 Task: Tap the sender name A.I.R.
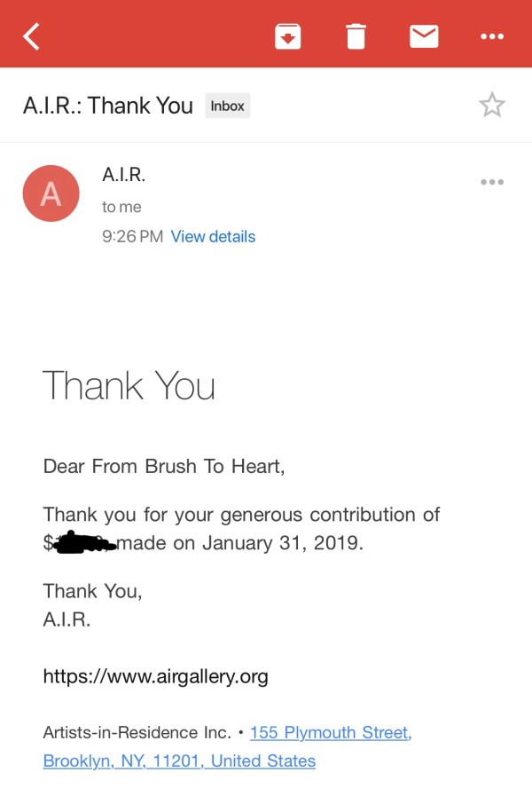click(123, 175)
